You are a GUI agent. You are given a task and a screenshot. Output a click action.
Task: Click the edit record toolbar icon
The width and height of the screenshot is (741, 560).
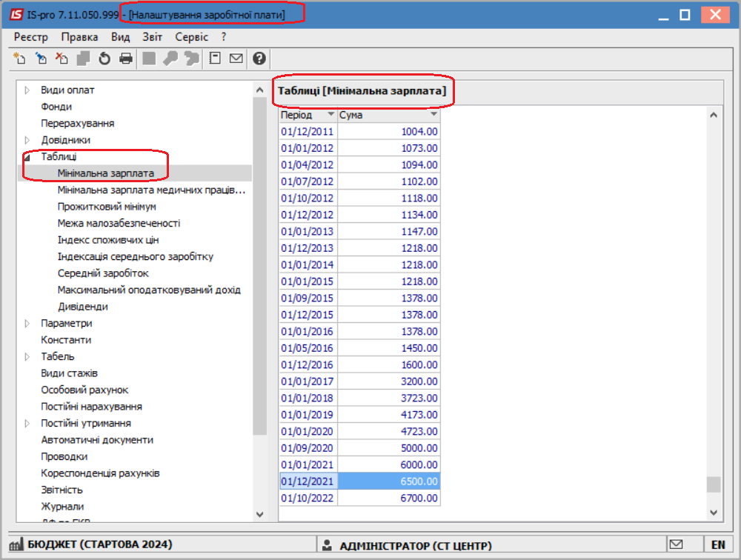pos(41,59)
